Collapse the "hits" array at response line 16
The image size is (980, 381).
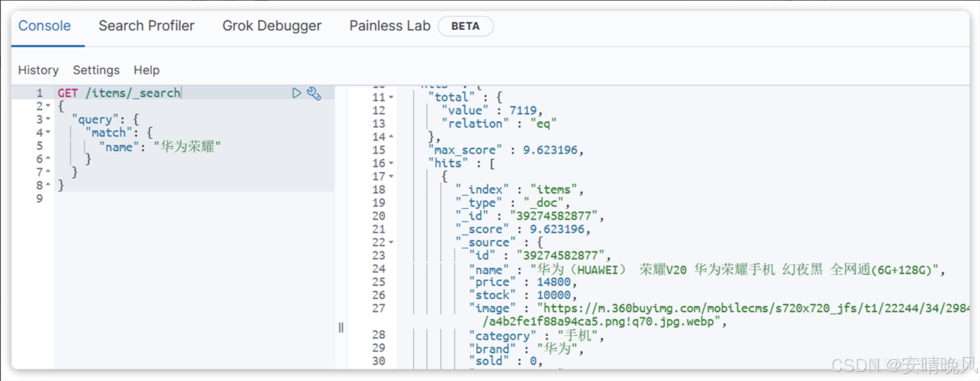click(x=391, y=163)
